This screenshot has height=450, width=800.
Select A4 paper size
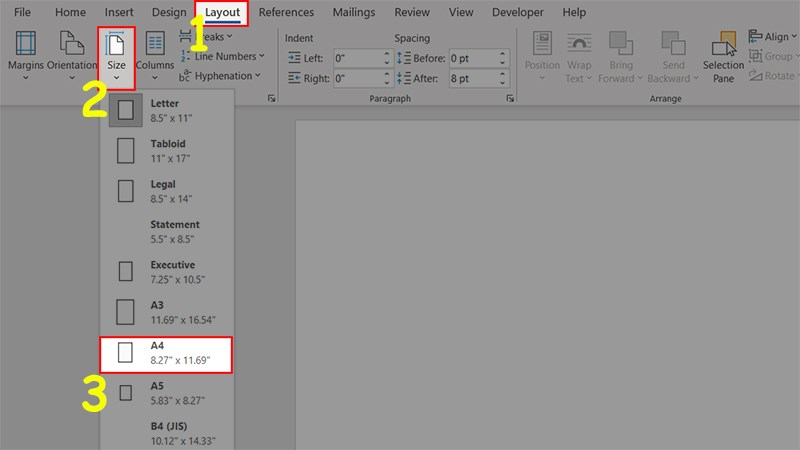click(x=166, y=355)
